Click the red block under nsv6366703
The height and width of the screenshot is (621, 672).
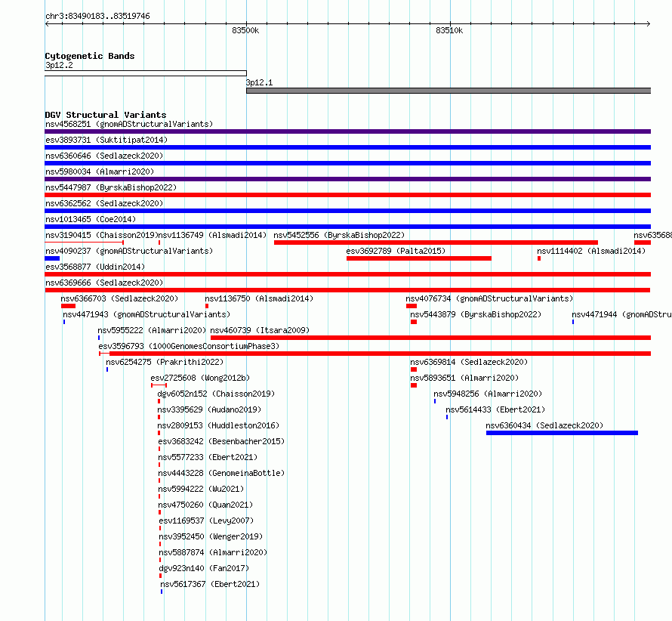[68, 306]
